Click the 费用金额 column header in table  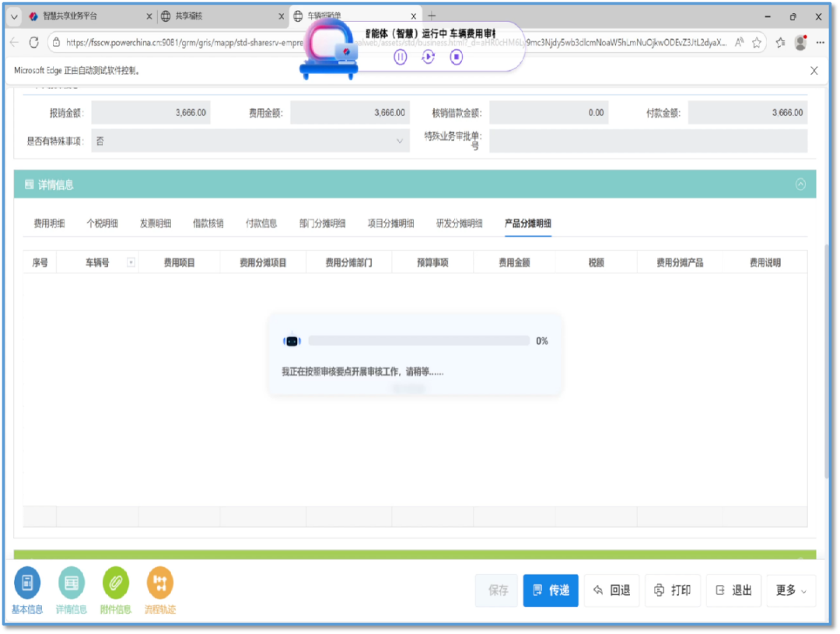coord(514,263)
